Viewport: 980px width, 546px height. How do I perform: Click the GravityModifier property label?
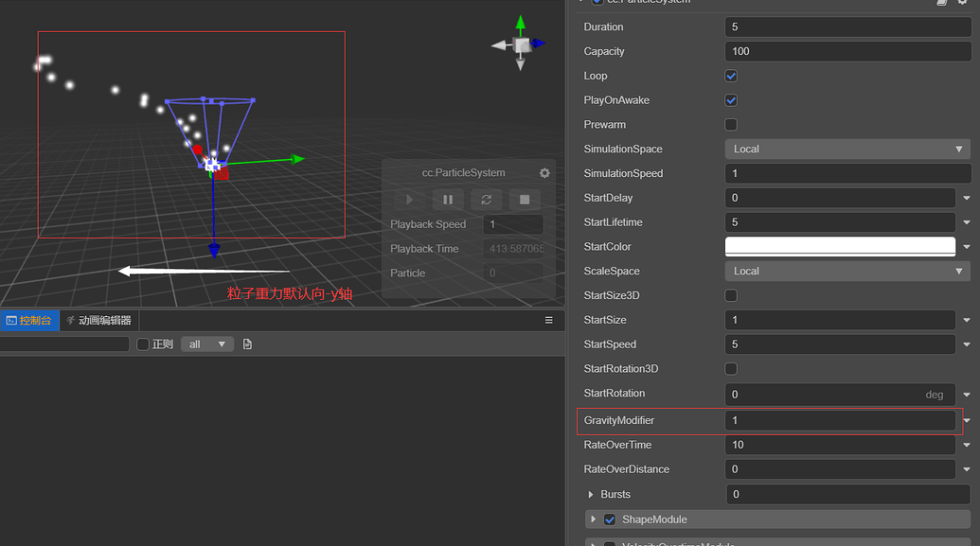[618, 420]
